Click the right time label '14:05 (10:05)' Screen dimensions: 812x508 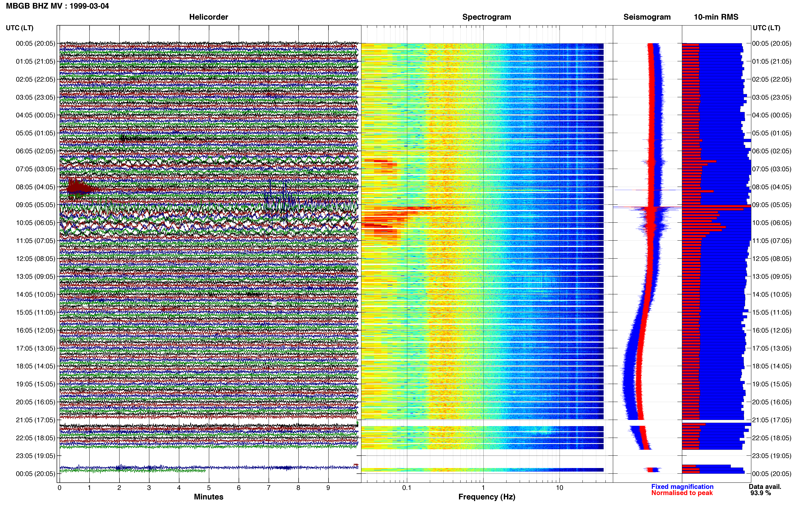click(772, 294)
